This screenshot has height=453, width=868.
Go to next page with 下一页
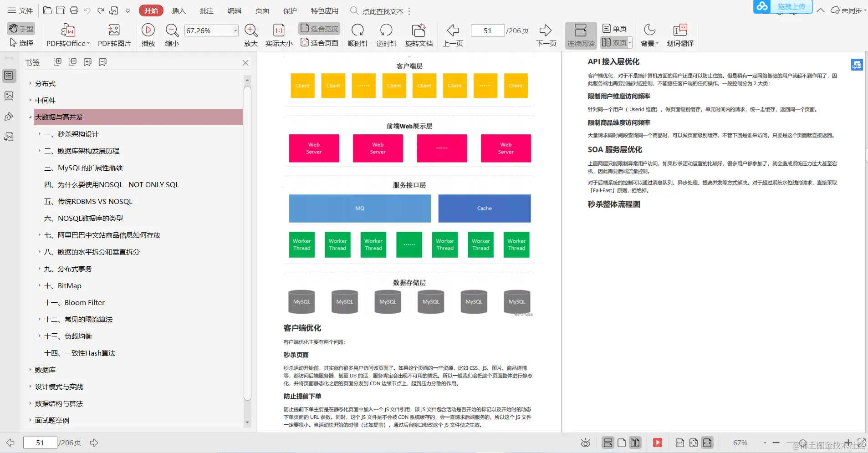point(546,35)
